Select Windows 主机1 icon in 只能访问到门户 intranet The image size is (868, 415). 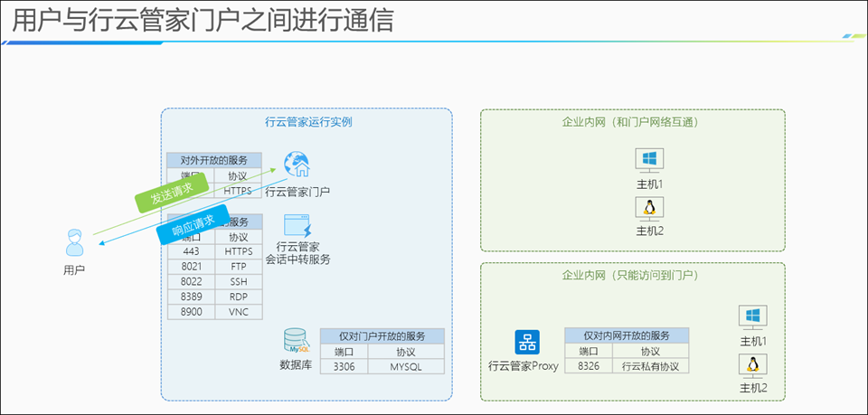tap(752, 316)
